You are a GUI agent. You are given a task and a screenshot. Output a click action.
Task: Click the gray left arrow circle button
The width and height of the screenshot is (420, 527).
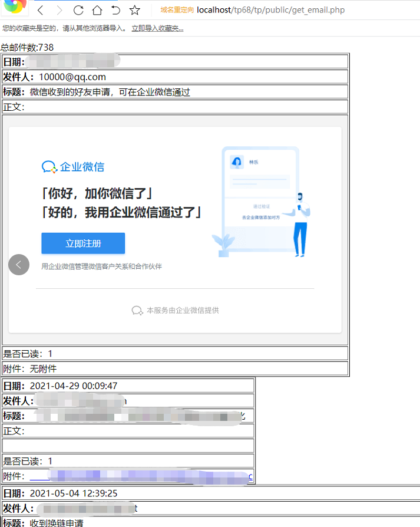point(19,265)
